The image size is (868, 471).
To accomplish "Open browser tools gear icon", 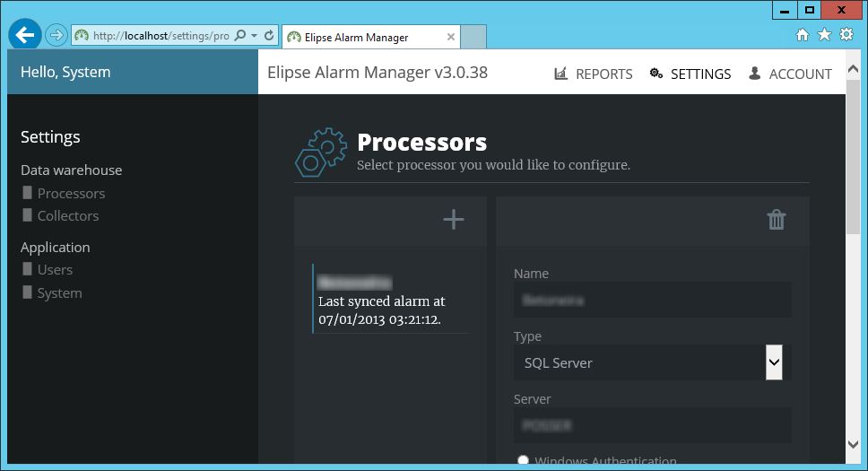I will 846,35.
